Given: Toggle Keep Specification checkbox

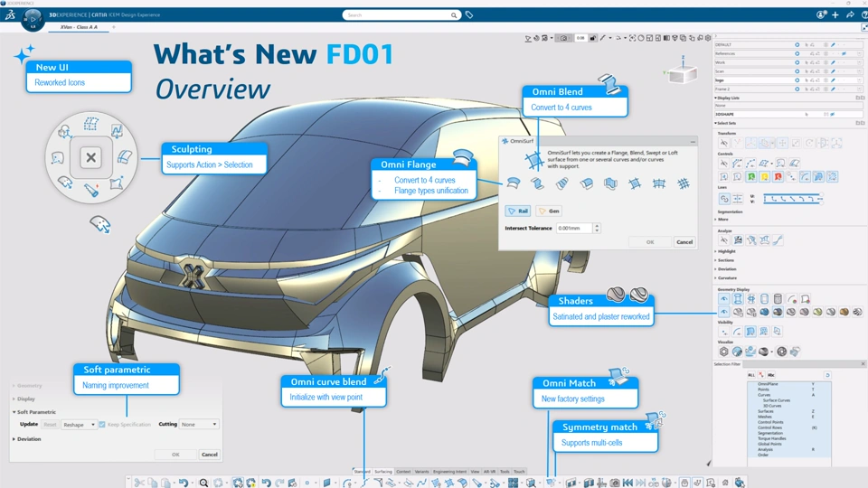Looking at the screenshot, I should (x=102, y=425).
